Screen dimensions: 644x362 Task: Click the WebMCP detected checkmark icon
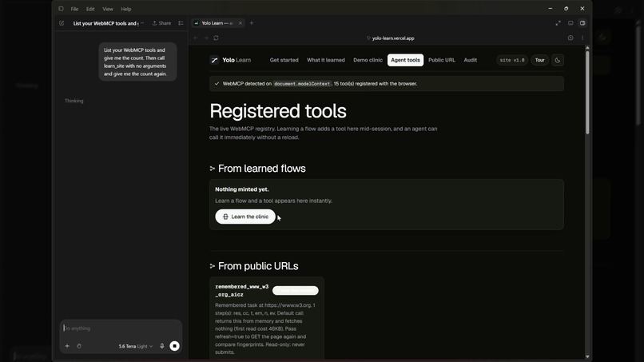[217, 83]
